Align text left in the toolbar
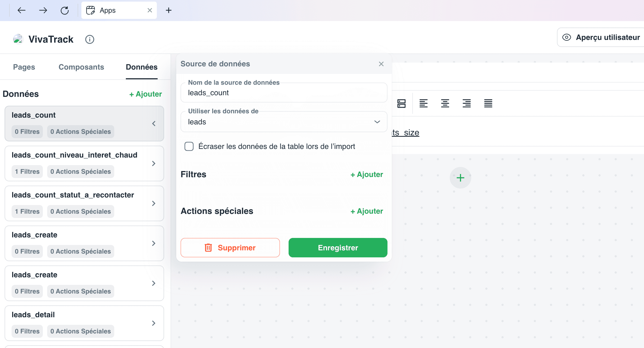 point(424,103)
